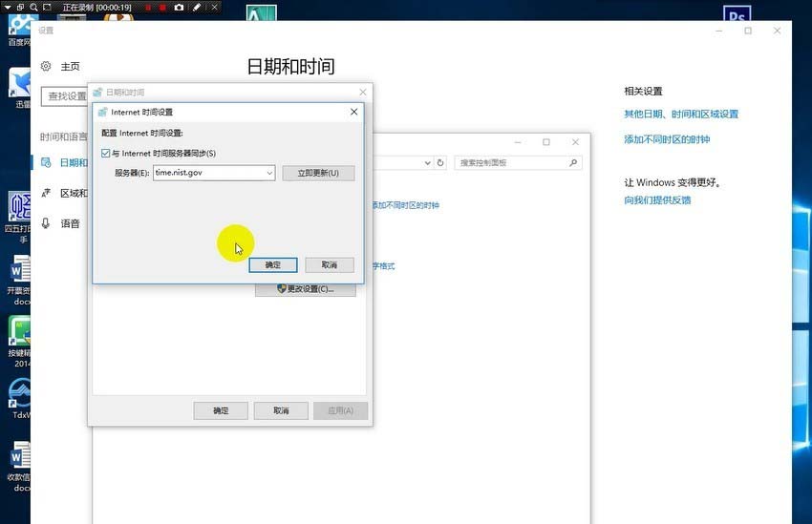Cancel the Internet 时间设置 dialog

pyautogui.click(x=330, y=264)
